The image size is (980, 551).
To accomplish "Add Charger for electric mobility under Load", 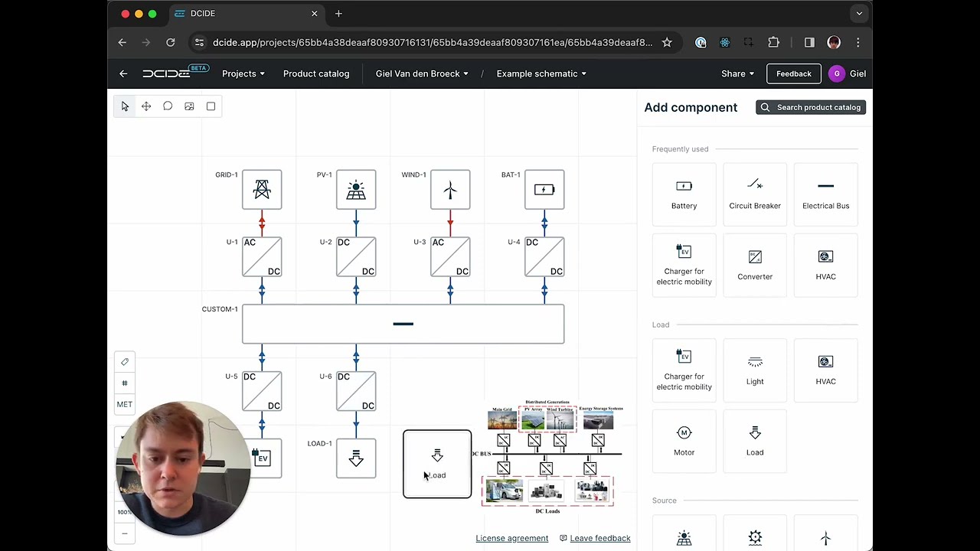I will 684,370.
